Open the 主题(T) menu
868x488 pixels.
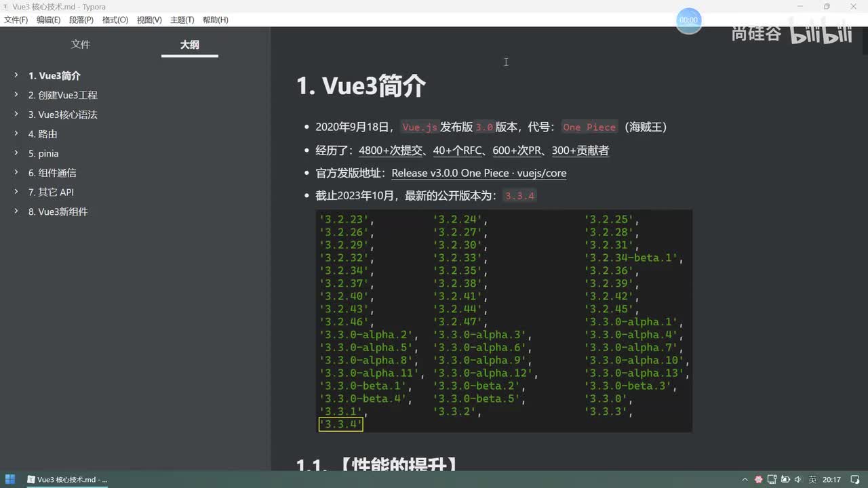[182, 20]
